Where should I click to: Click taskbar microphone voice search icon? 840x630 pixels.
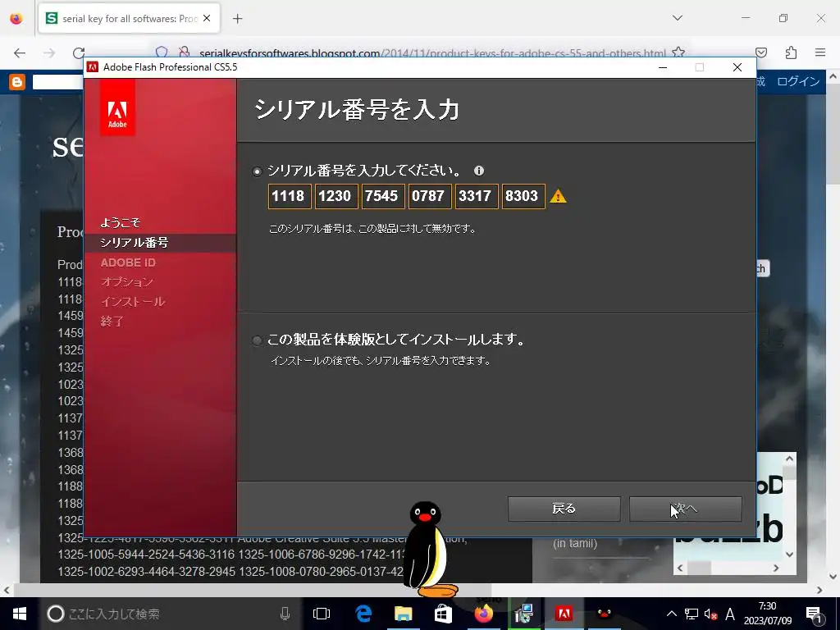pos(285,614)
